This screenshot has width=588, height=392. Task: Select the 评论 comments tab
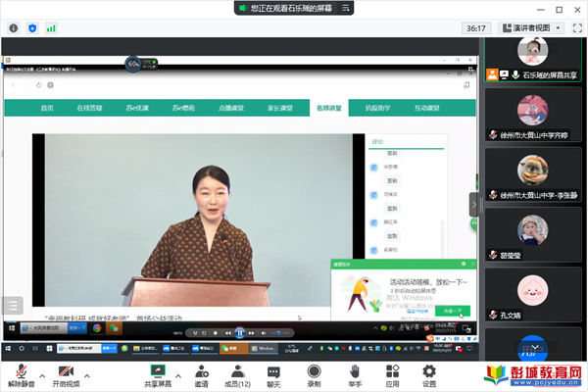pyautogui.click(x=377, y=142)
